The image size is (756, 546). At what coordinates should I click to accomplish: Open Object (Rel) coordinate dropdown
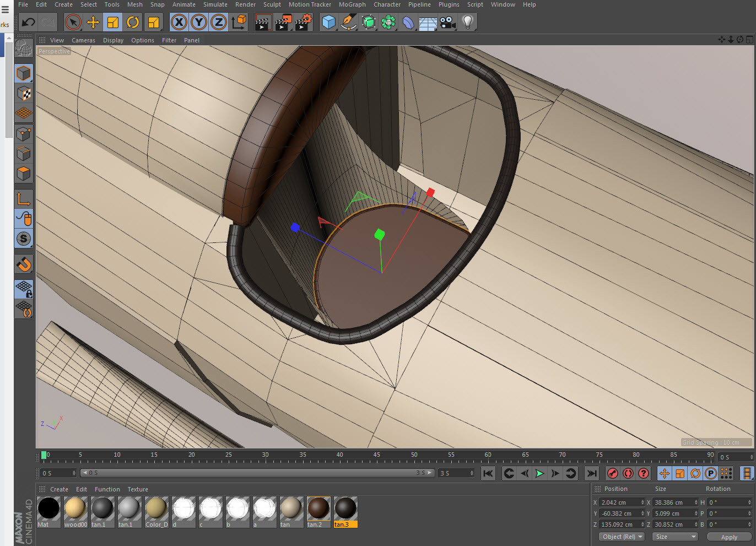pyautogui.click(x=622, y=537)
